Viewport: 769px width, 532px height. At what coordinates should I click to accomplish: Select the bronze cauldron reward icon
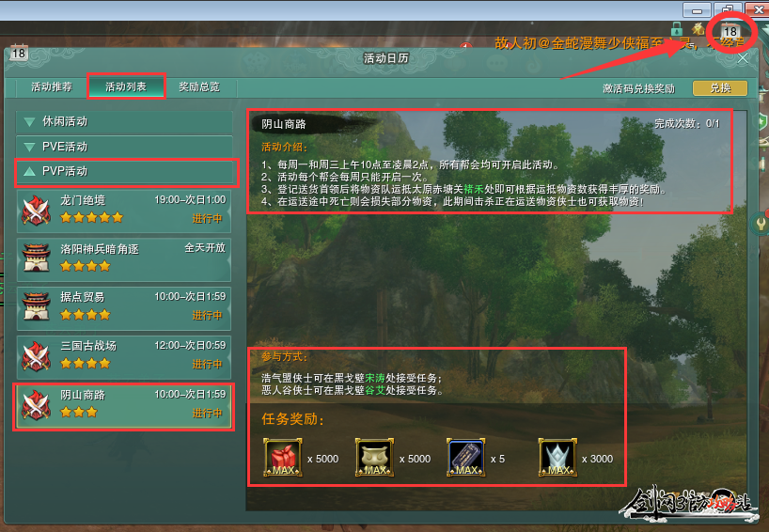pyautogui.click(x=375, y=458)
